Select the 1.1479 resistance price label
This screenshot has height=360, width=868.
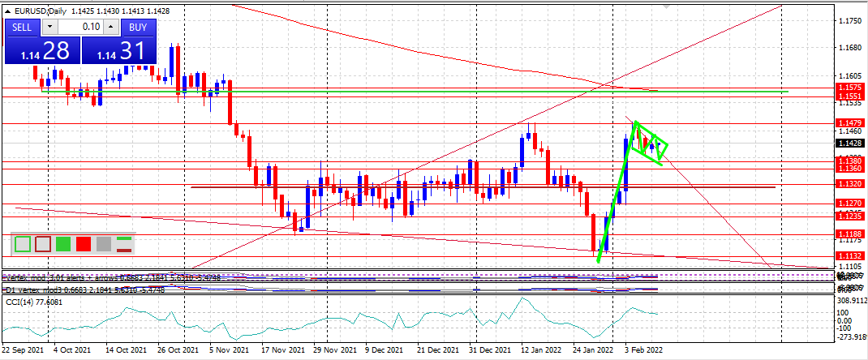(x=849, y=122)
